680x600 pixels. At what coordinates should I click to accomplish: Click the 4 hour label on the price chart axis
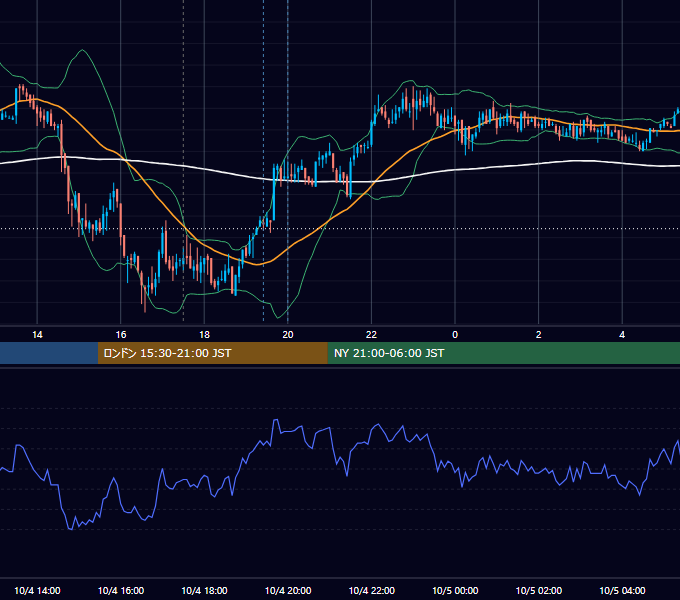622,335
